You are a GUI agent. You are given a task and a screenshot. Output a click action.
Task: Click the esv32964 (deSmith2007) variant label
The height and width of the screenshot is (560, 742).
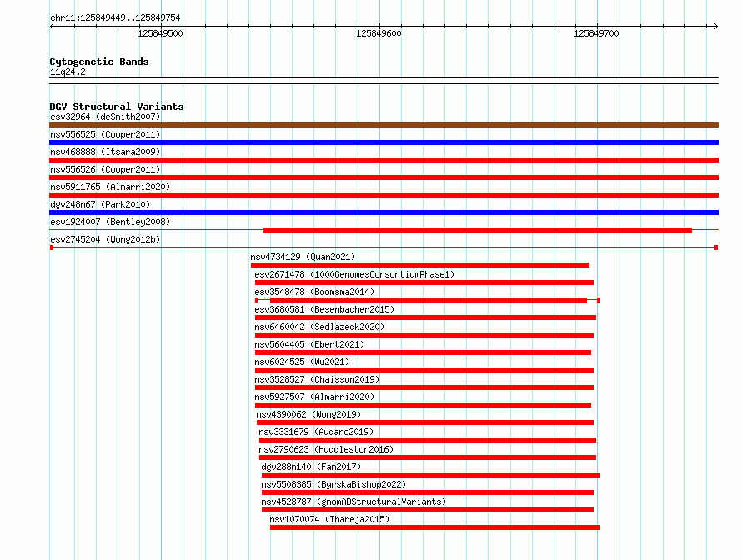(105, 117)
